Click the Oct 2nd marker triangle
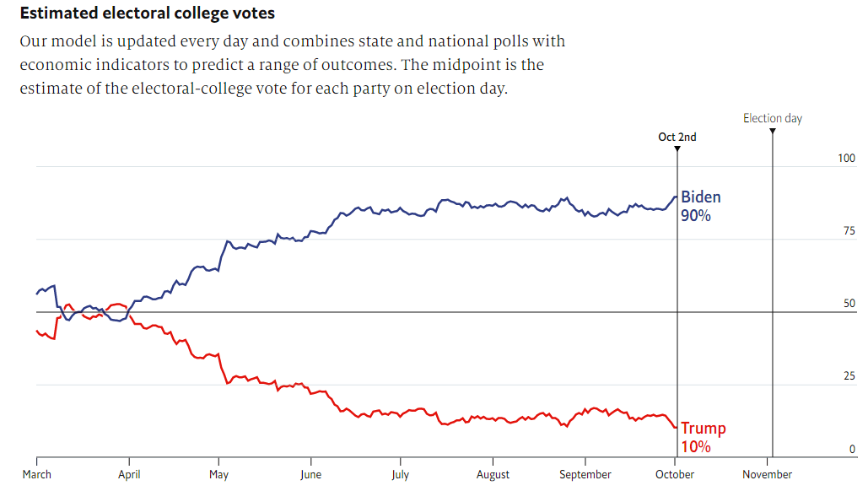The height and width of the screenshot is (491, 868). (677, 148)
